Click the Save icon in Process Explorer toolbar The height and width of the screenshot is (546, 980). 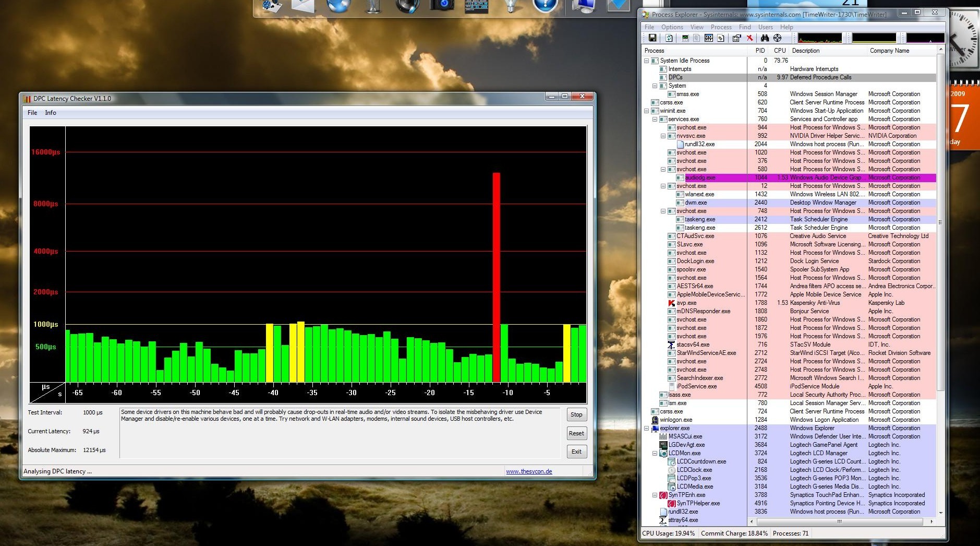click(x=652, y=38)
